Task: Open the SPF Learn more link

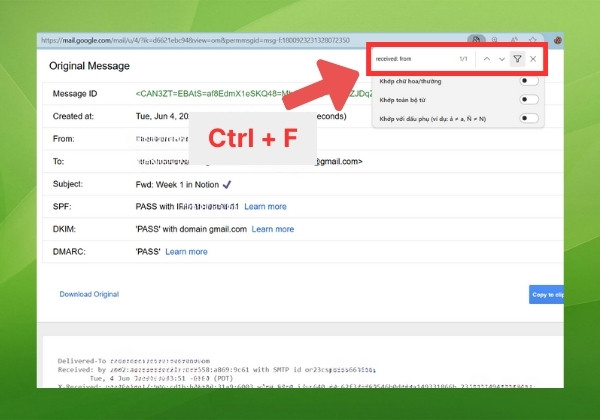Action: coord(265,207)
